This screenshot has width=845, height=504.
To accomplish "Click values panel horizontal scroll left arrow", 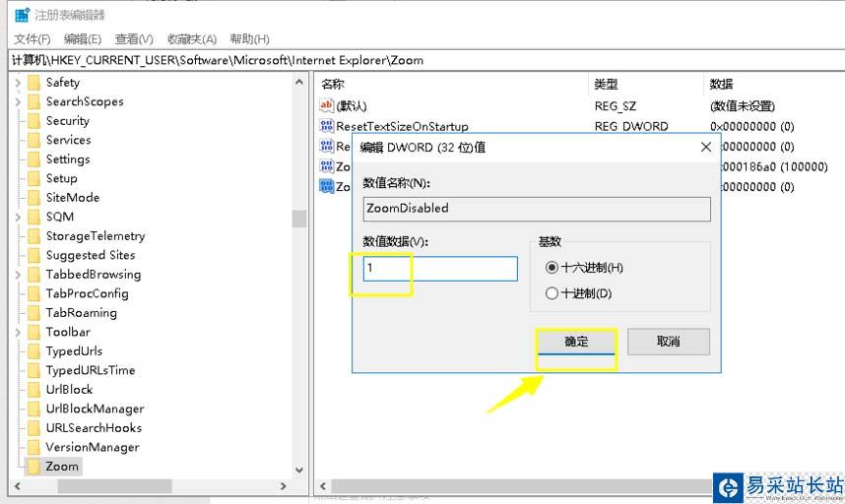I will 323,485.
